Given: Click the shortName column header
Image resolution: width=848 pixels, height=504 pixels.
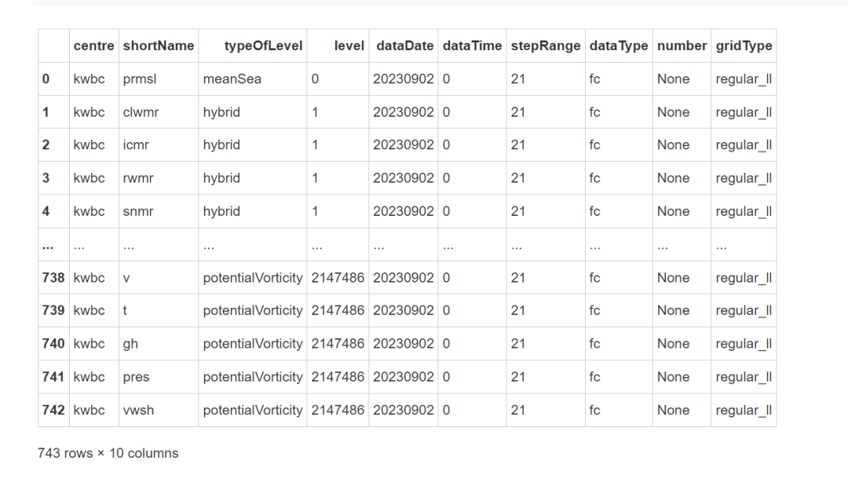Looking at the screenshot, I should (159, 46).
